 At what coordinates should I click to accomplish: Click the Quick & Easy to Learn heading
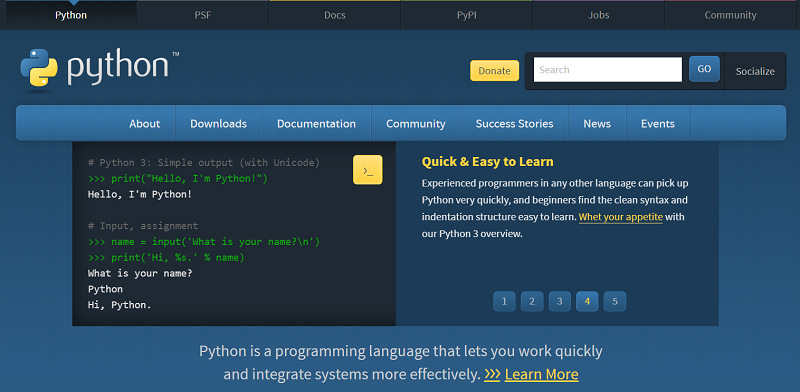point(487,162)
